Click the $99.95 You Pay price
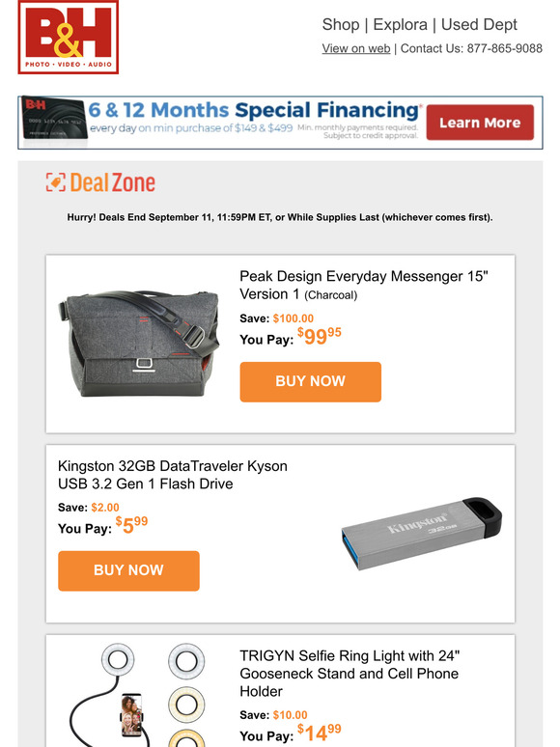 click(320, 336)
